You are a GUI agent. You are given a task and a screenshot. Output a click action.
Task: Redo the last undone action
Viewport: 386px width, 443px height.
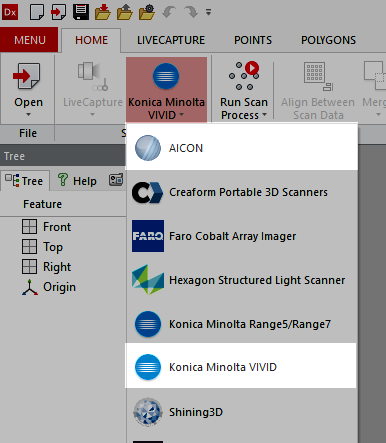pos(191,13)
